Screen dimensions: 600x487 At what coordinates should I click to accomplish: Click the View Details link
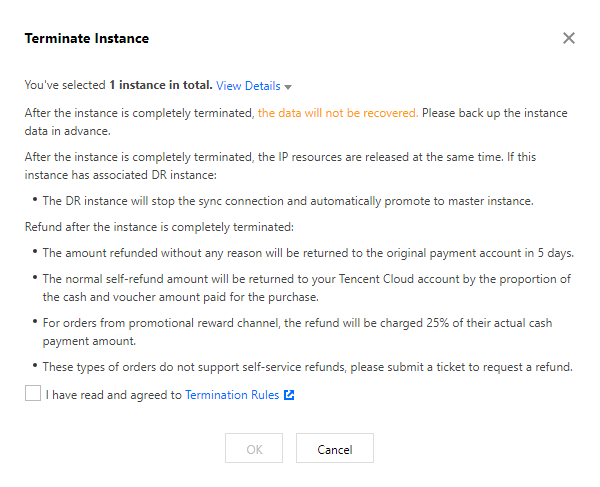pyautogui.click(x=248, y=86)
